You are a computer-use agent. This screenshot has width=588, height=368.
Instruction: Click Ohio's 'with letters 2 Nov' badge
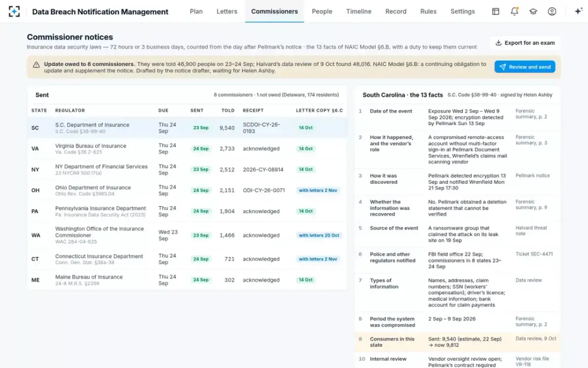pos(318,190)
